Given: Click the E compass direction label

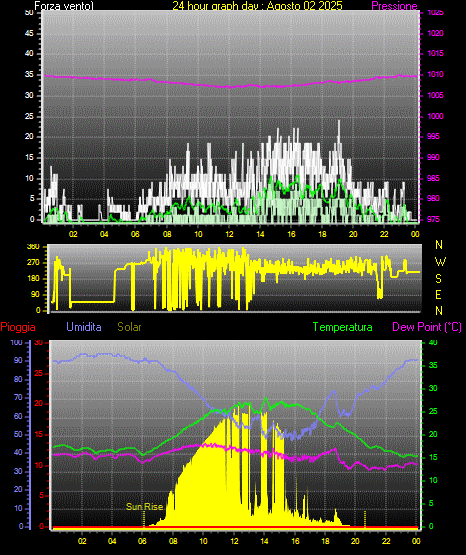Looking at the screenshot, I should [x=438, y=294].
